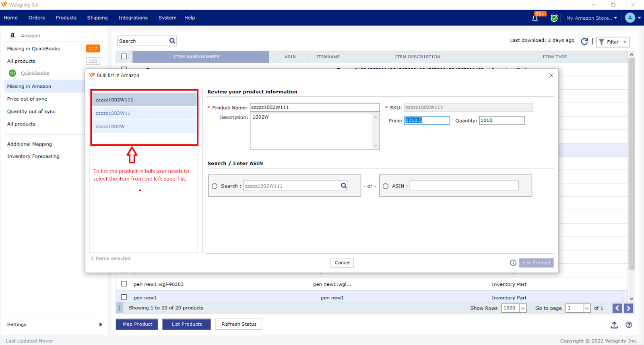The height and width of the screenshot is (345, 644).
Task: Open the System menu
Action: tap(167, 18)
